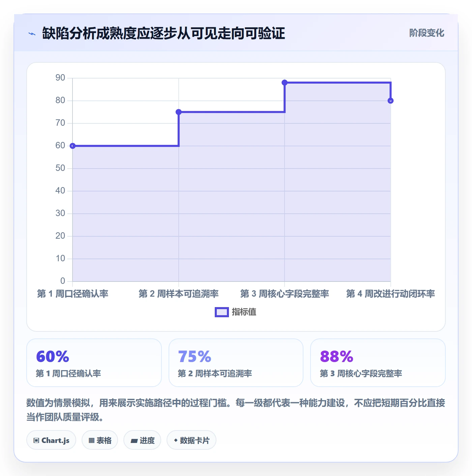Click the diamond icon in 数据卡片 chip
Image resolution: width=472 pixels, height=476 pixels.
point(176,440)
